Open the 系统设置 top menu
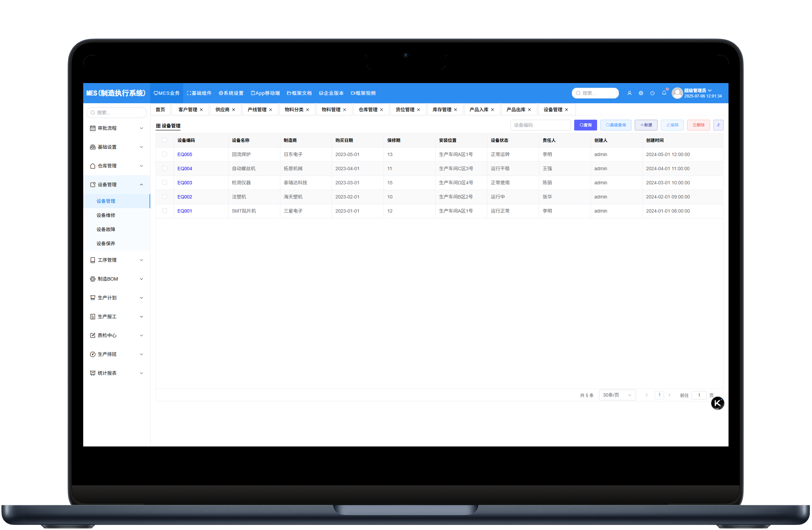 231,93
